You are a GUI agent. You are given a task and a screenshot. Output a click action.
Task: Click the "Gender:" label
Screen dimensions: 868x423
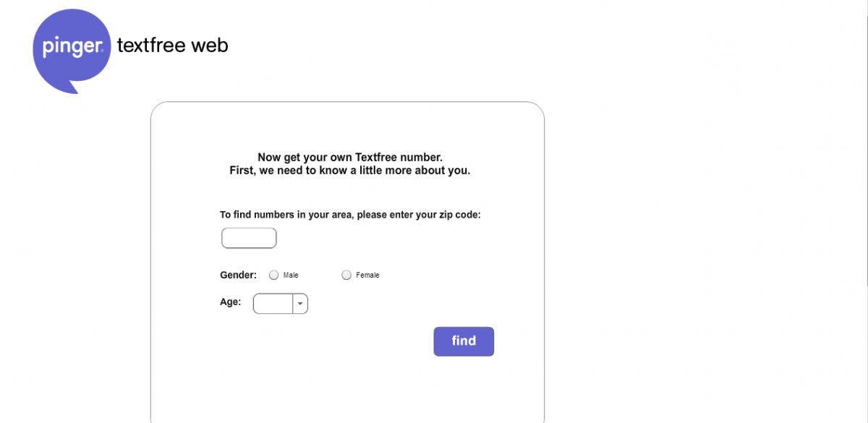click(x=238, y=275)
